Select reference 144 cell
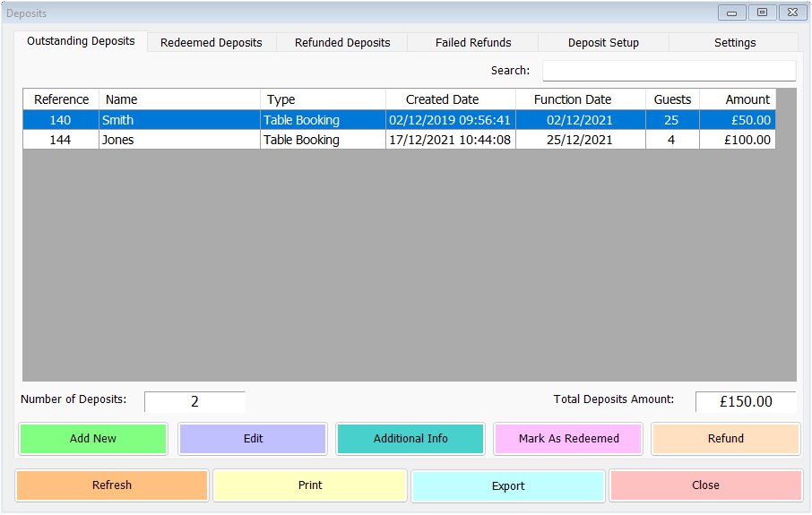Viewport: 812px width, 515px height. pyautogui.click(x=61, y=140)
